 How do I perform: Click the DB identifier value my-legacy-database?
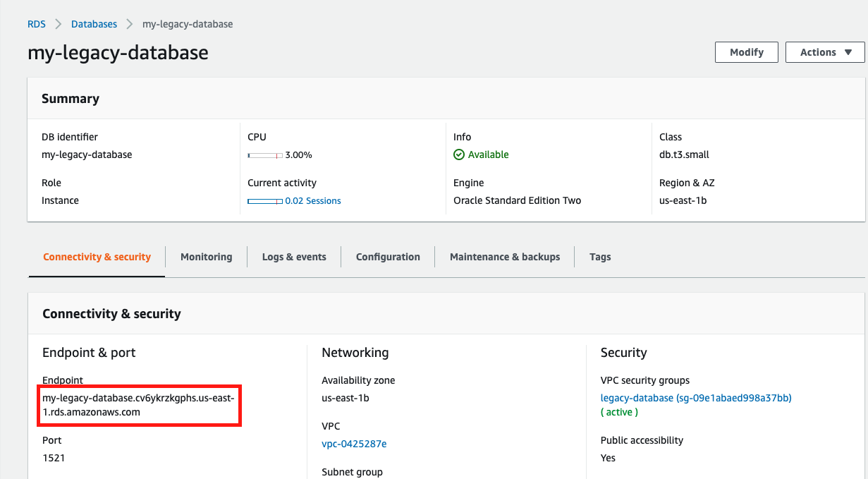coord(87,154)
